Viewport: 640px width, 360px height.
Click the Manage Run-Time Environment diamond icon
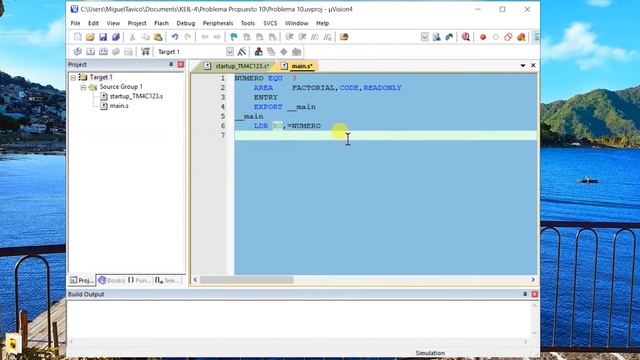284,52
